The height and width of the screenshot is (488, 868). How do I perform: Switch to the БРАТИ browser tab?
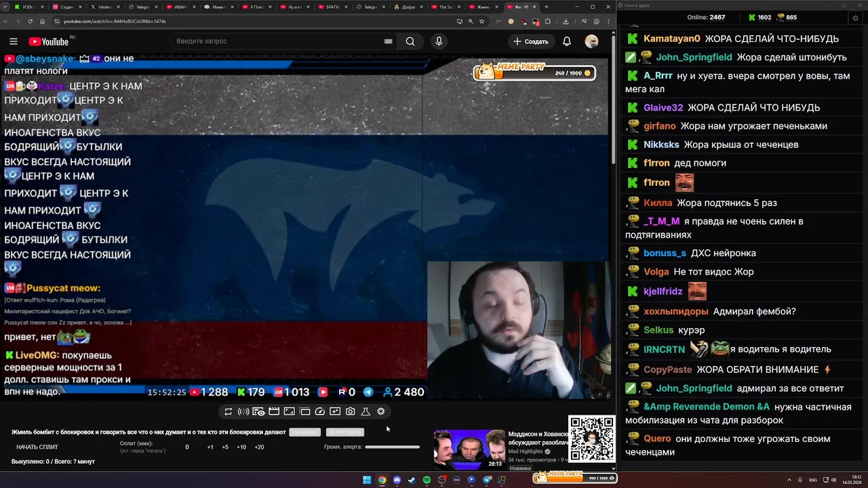pyautogui.click(x=332, y=7)
